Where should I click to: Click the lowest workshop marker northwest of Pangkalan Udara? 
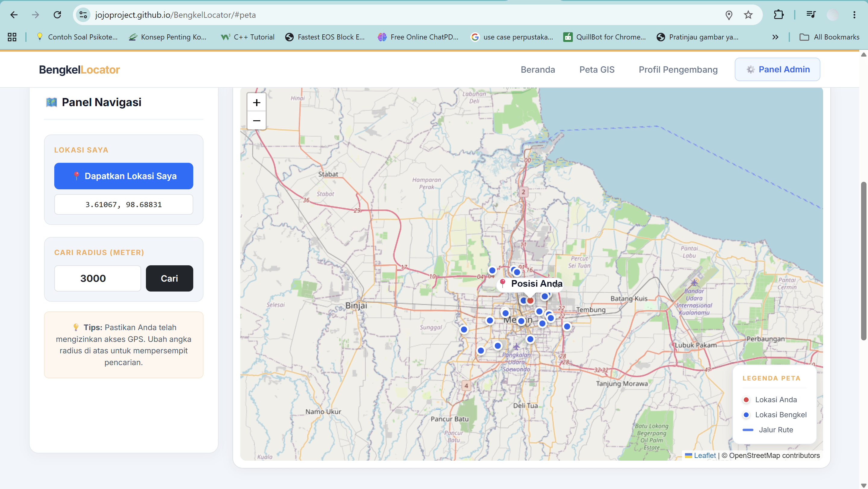481,351
